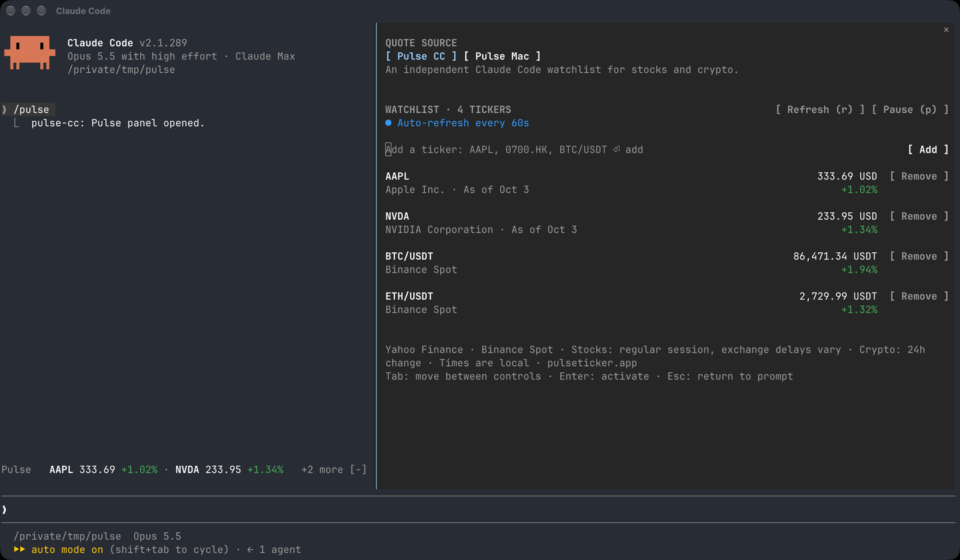Click the AAPL ticker symbol in watchlist
The image size is (960, 560).
[397, 176]
